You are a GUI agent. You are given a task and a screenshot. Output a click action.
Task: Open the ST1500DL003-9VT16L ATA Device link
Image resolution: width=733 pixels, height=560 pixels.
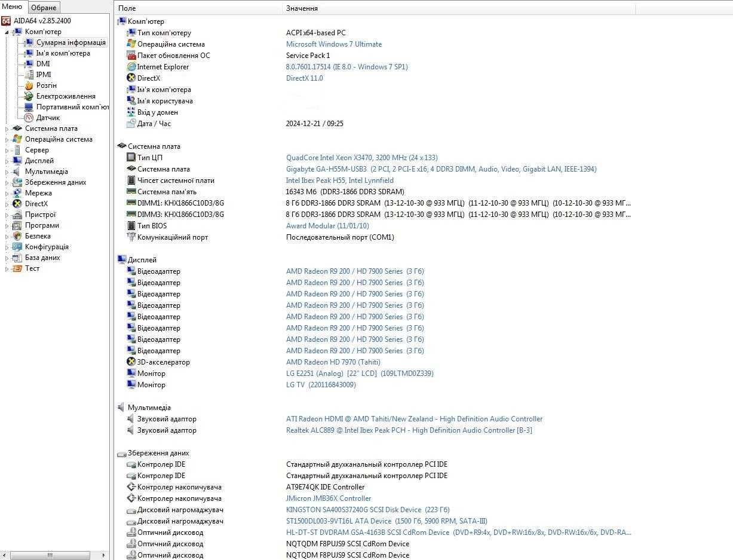(387, 521)
